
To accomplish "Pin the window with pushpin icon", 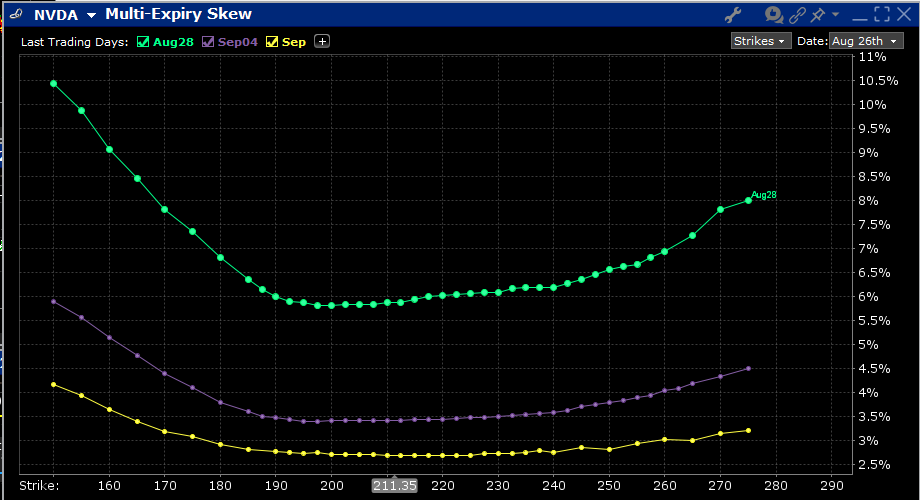I will [817, 15].
